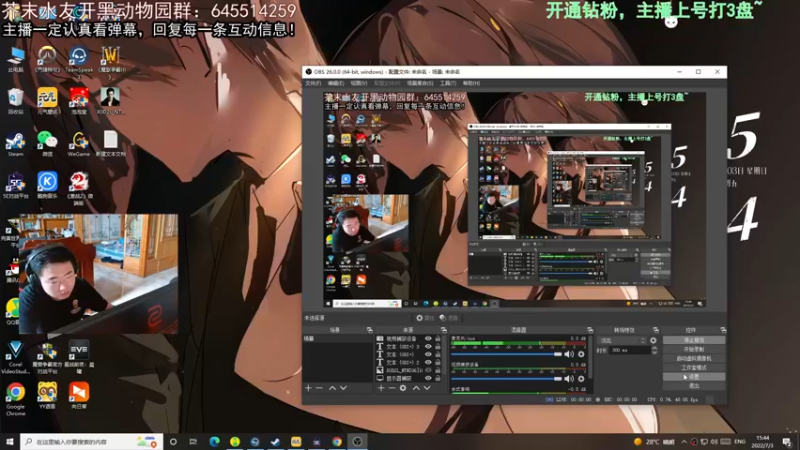Open the 视图(V) menu in OBS

[359, 83]
